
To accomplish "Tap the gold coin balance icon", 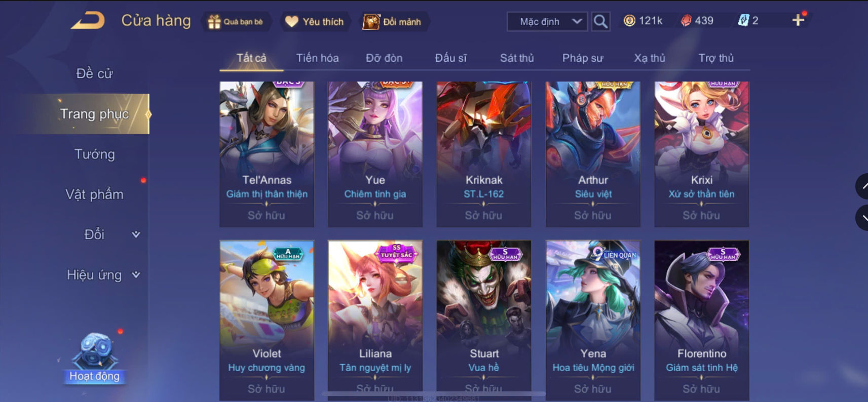I will pyautogui.click(x=629, y=21).
